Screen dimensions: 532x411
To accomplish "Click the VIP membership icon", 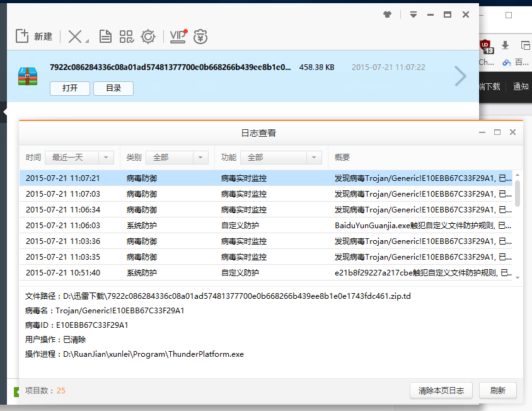I will tap(178, 37).
